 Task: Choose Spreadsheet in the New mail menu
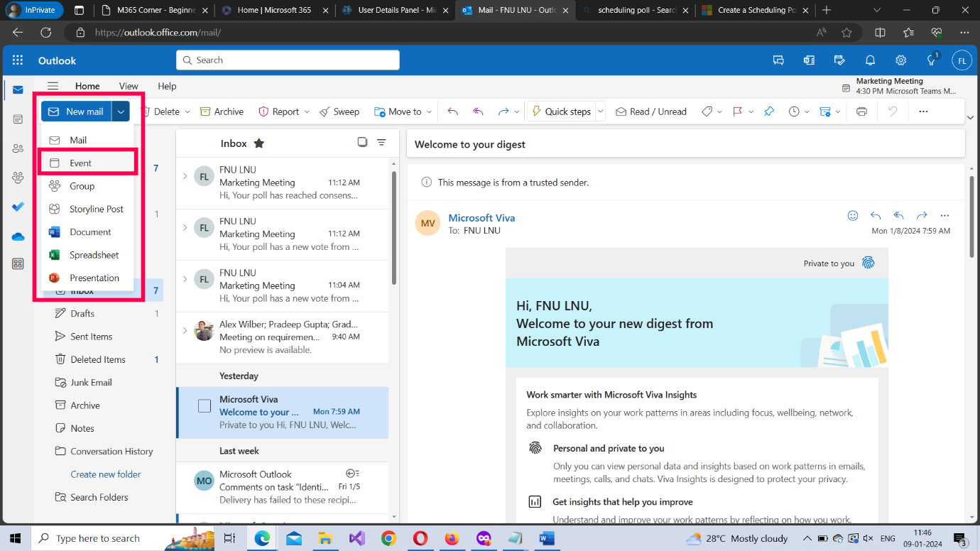click(x=87, y=255)
